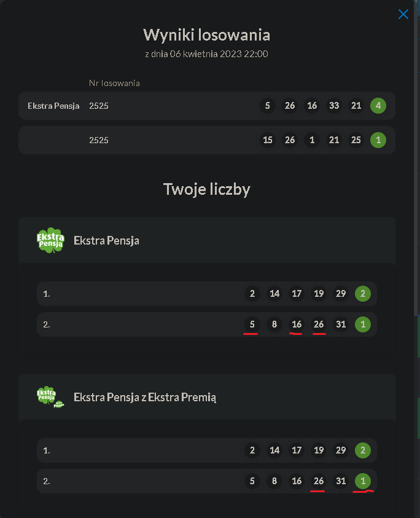Click the Ekstra Pensja label in results row
This screenshot has height=518, width=420.
click(x=53, y=106)
